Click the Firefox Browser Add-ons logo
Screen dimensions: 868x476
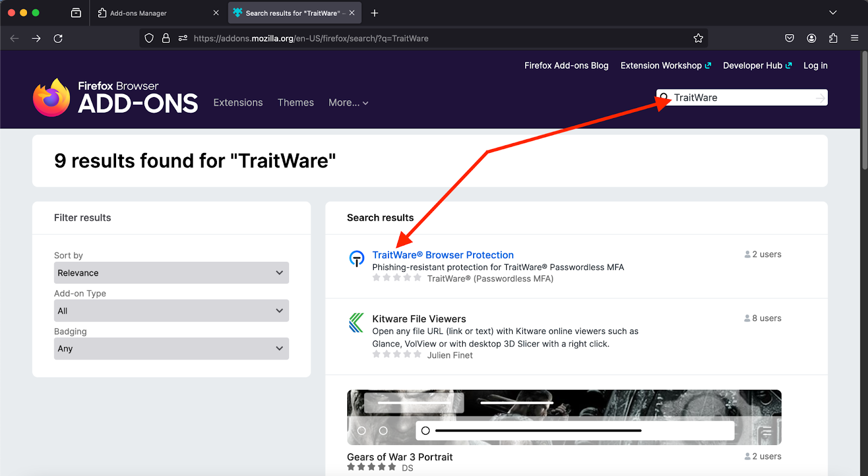click(115, 98)
